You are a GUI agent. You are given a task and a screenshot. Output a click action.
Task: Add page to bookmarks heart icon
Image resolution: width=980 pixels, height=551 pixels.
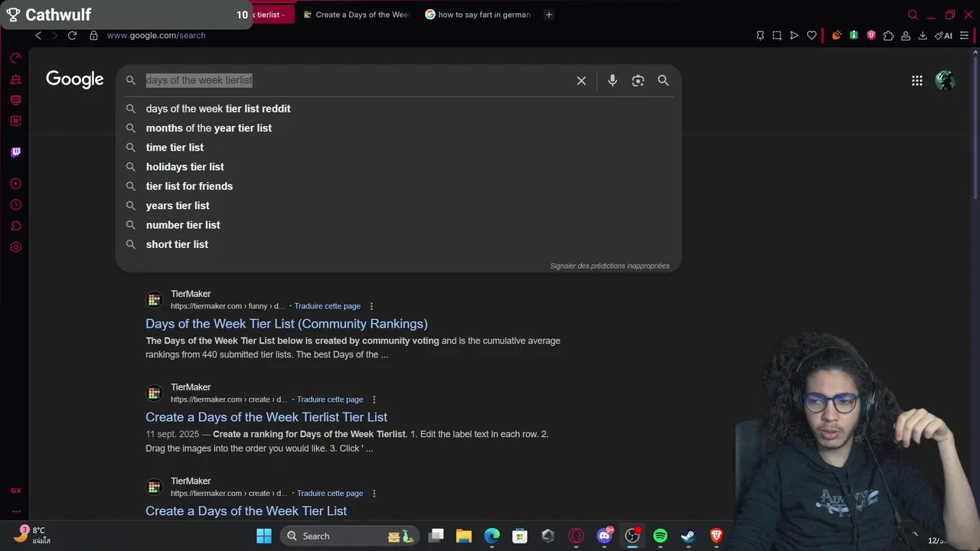[812, 35]
